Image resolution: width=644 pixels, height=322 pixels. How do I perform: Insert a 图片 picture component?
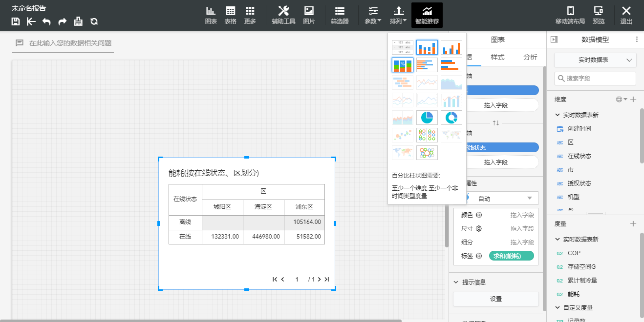point(309,16)
